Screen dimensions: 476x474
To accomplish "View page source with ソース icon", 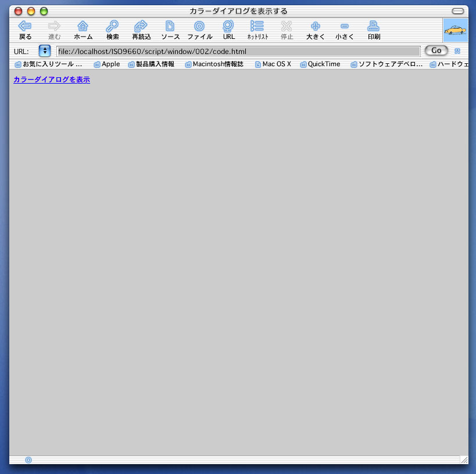I will coord(170,30).
